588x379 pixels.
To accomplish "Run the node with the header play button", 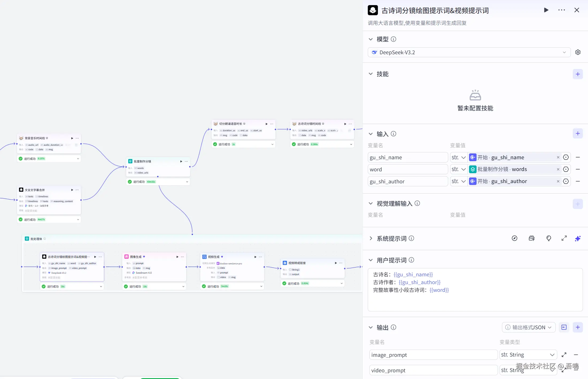I will point(546,10).
